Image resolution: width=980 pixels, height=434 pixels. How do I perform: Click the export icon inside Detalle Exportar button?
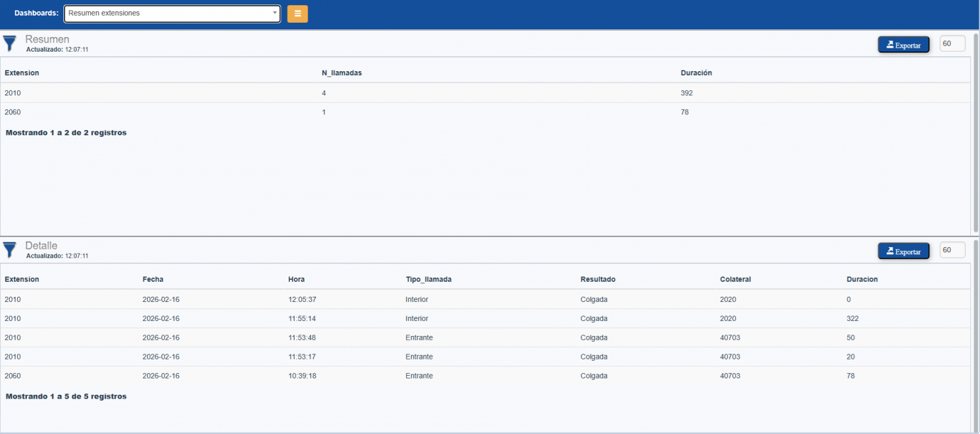(890, 250)
